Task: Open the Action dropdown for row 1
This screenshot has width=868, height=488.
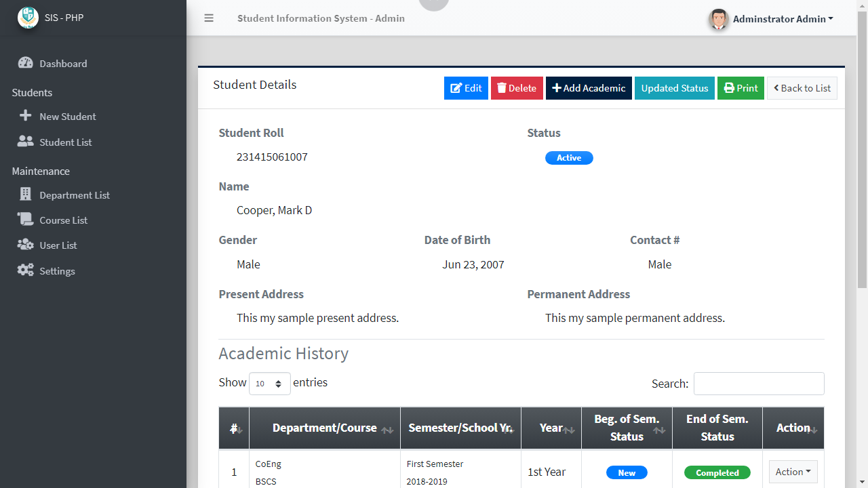Action: [x=793, y=472]
